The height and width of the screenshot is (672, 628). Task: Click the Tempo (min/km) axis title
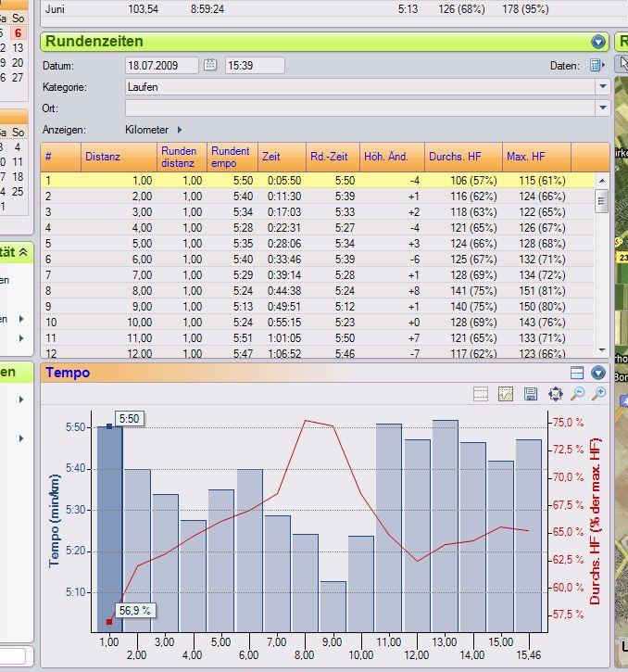[55, 521]
